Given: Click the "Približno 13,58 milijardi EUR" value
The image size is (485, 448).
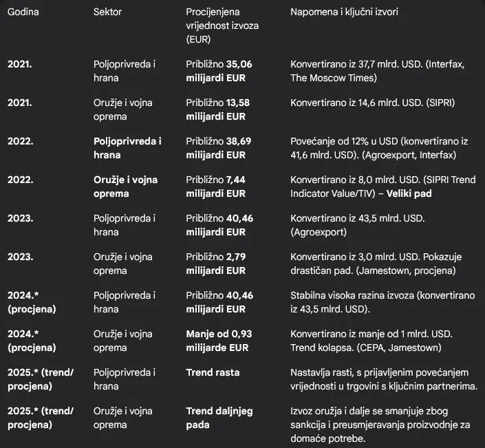Looking at the screenshot, I should [219, 109].
